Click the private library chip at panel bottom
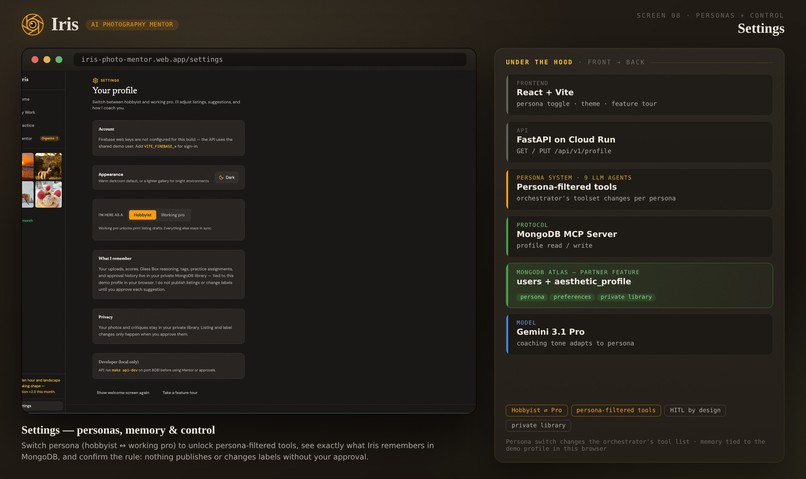806x479 pixels. (x=538, y=425)
